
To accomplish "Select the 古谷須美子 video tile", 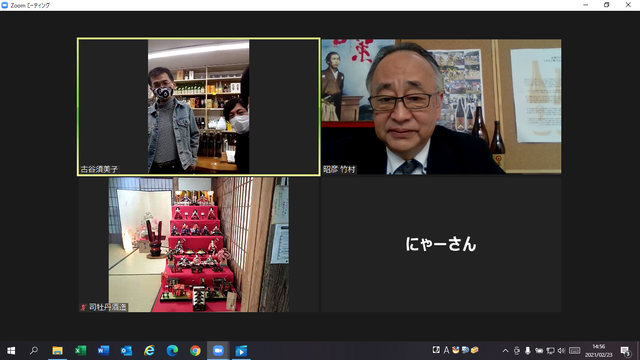I will pyautogui.click(x=199, y=107).
